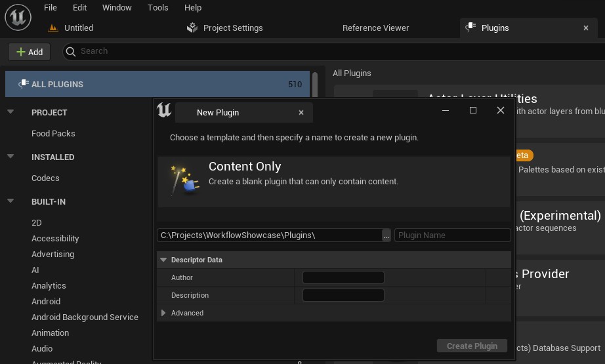Click the Description text field
Screen dimensions: 605x364
[343, 295]
